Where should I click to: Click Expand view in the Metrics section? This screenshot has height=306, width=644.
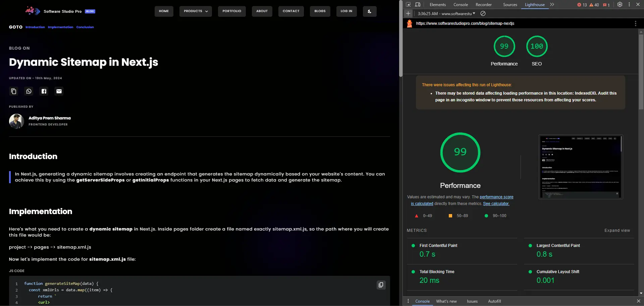617,231
